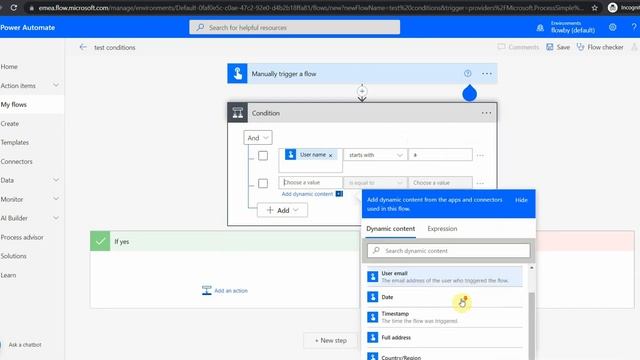Open the Environments picker icon

coord(540,28)
